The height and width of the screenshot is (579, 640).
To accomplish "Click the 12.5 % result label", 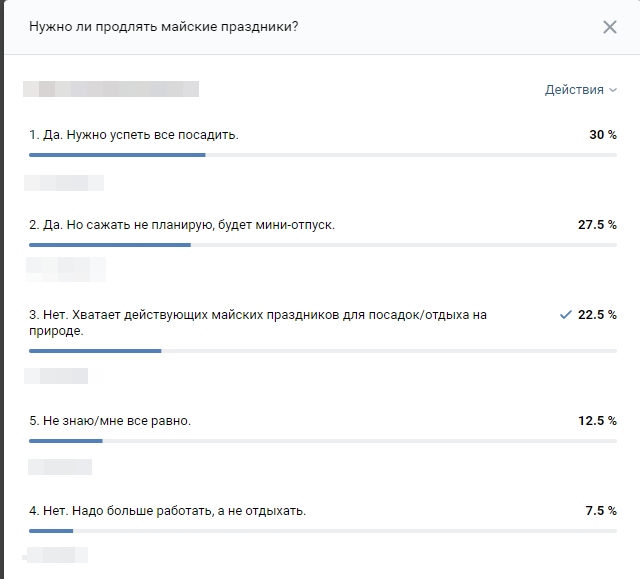I will point(597,421).
